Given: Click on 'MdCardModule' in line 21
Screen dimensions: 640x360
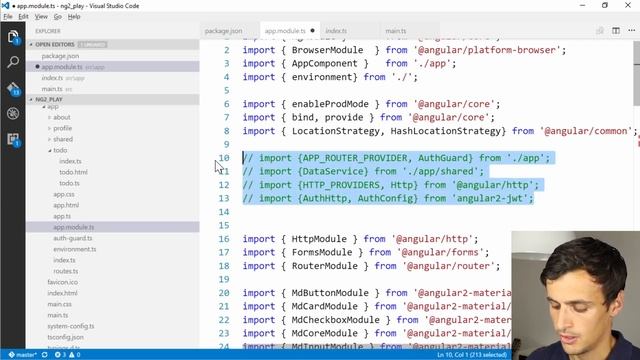Looking at the screenshot, I should coord(324,307).
